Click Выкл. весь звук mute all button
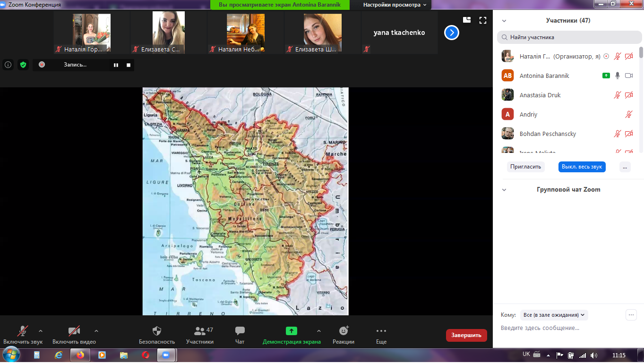644x363 pixels. click(x=582, y=167)
